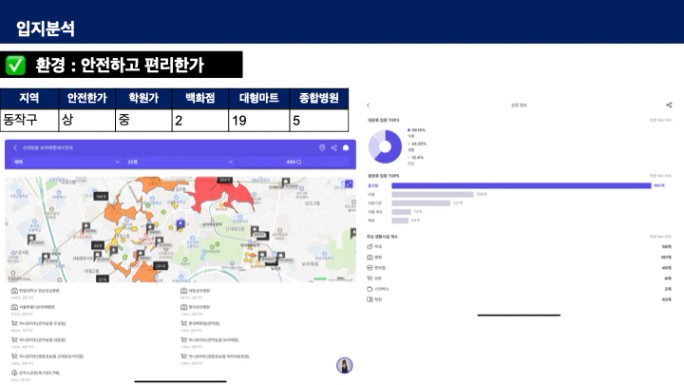Click the green checkmark emoji icon

[x=15, y=65]
